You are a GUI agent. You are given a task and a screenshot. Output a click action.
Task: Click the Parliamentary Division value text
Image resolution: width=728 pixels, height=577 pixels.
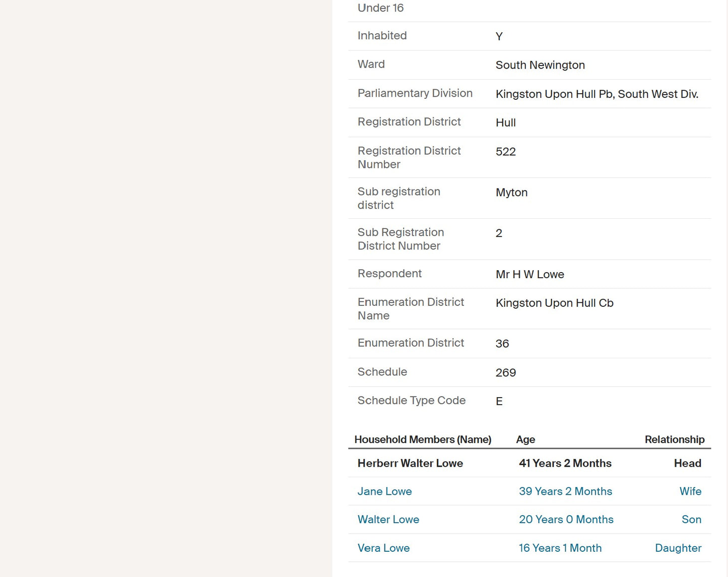597,94
